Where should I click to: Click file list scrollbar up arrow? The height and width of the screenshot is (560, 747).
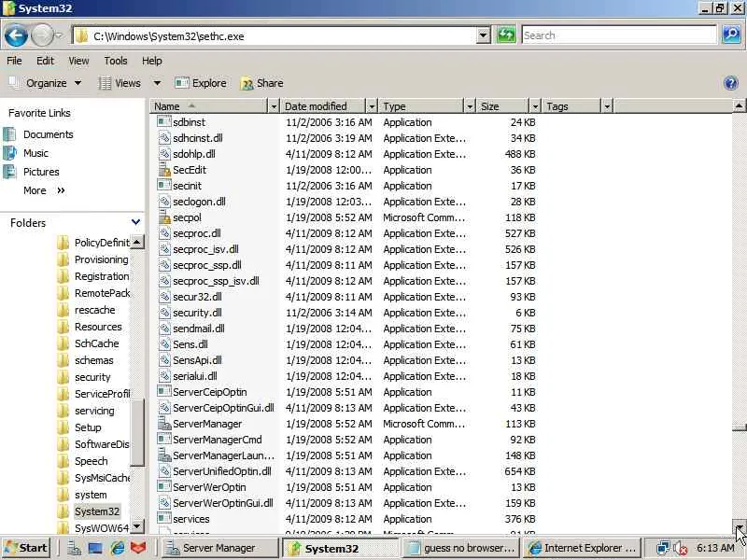(x=739, y=105)
